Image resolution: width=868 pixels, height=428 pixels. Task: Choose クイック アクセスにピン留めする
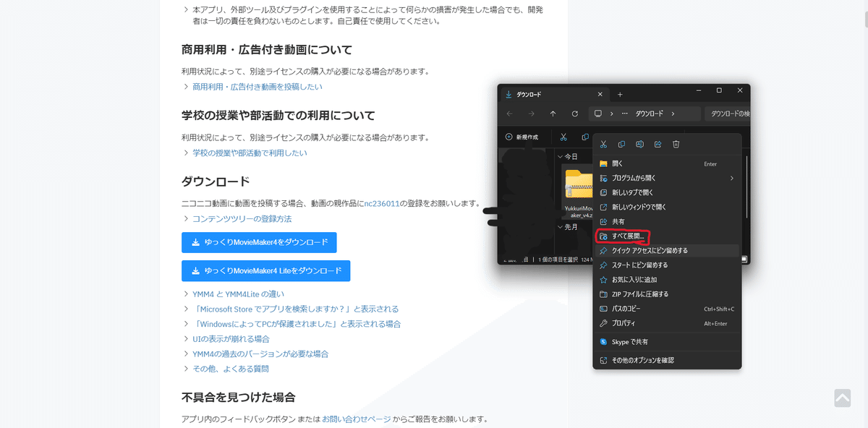(x=667, y=250)
